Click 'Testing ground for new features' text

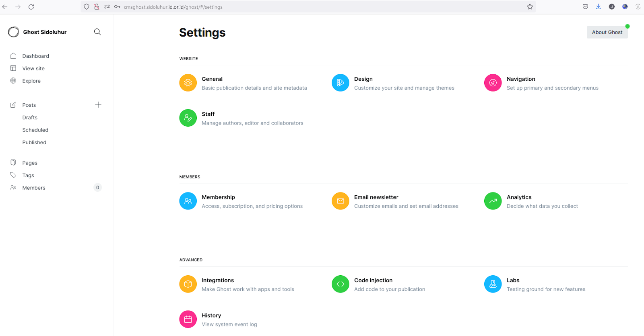pos(546,289)
